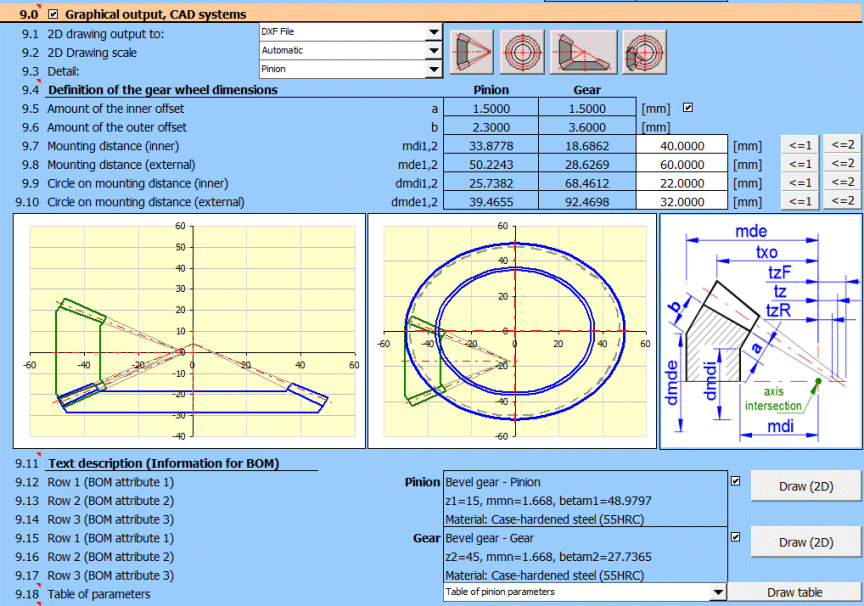Click the gear Material Case-hardened steel row
This screenshot has height=606, width=864.
pyautogui.click(x=585, y=575)
